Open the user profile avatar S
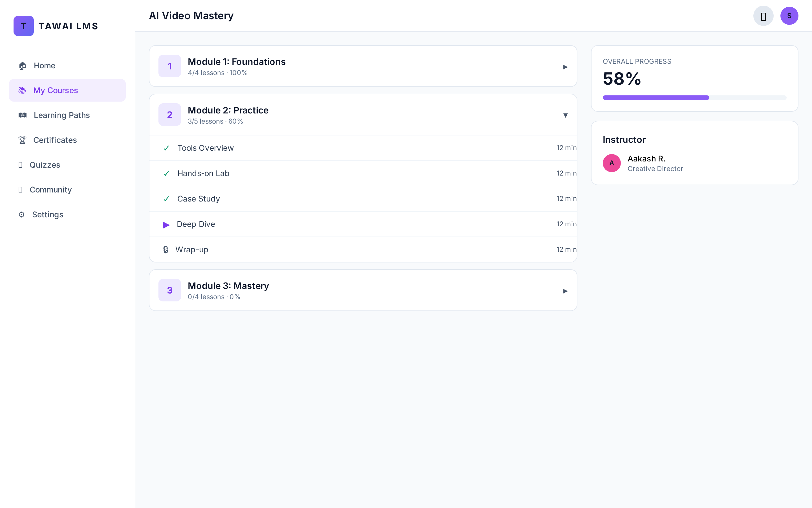The width and height of the screenshot is (812, 508). pyautogui.click(x=789, y=16)
